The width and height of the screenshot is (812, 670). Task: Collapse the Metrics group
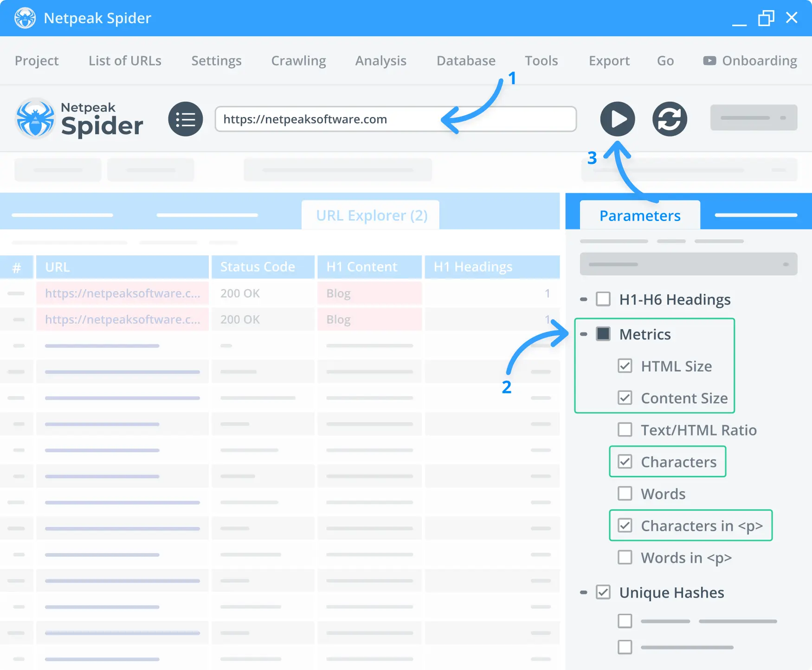584,334
